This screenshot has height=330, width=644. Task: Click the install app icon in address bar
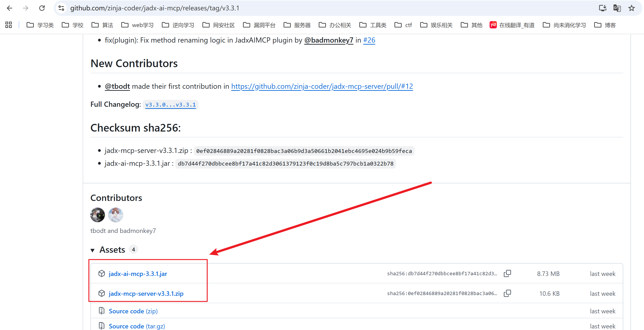point(603,8)
